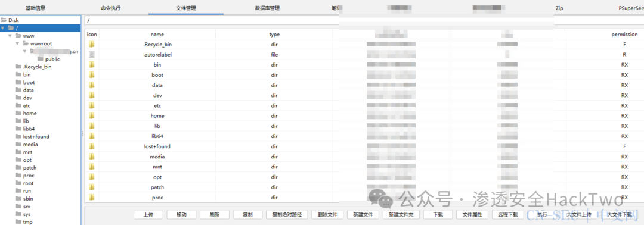The width and height of the screenshot is (644, 225).
Task: Click the folder icon in the patch table row
Action: tap(92, 187)
